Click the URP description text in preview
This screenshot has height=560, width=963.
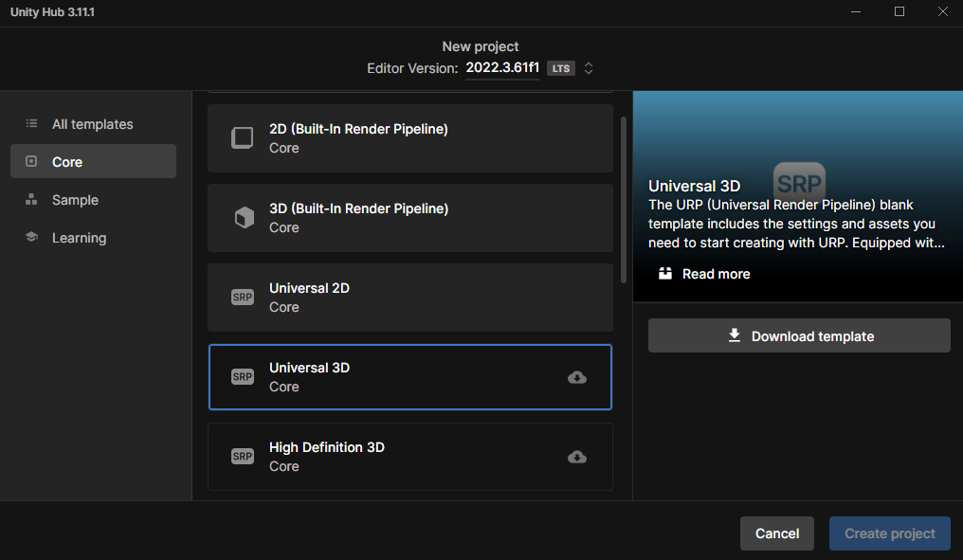tap(796, 224)
